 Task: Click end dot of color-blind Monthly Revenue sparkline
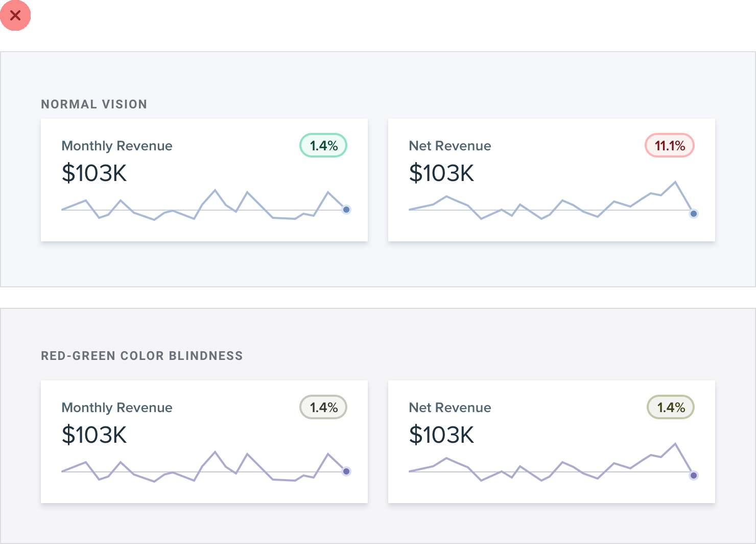346,471
